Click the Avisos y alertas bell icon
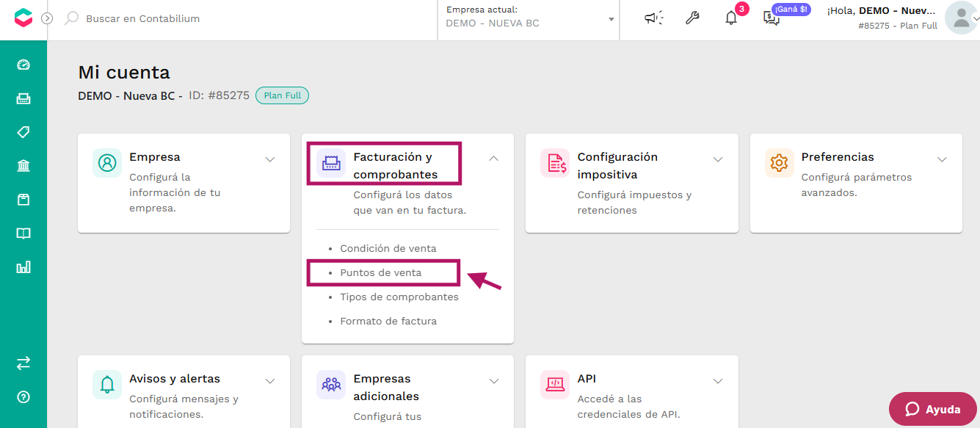The image size is (980, 428). (x=107, y=385)
